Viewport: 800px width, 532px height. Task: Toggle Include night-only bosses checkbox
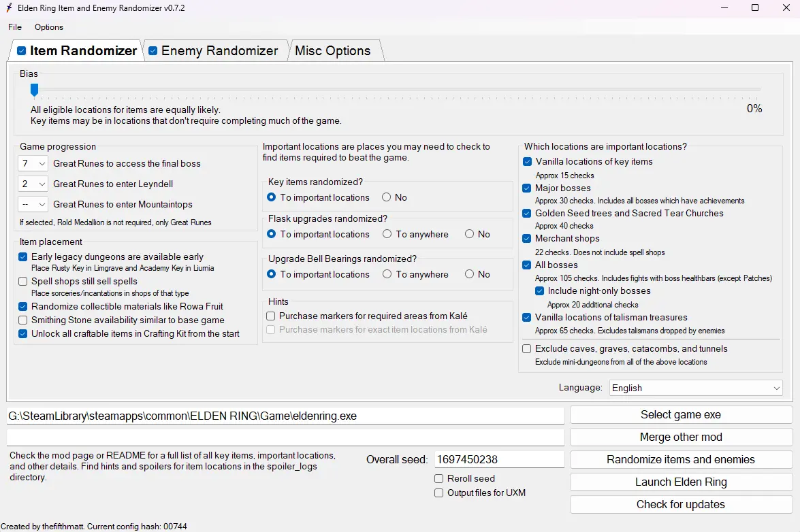click(x=539, y=291)
